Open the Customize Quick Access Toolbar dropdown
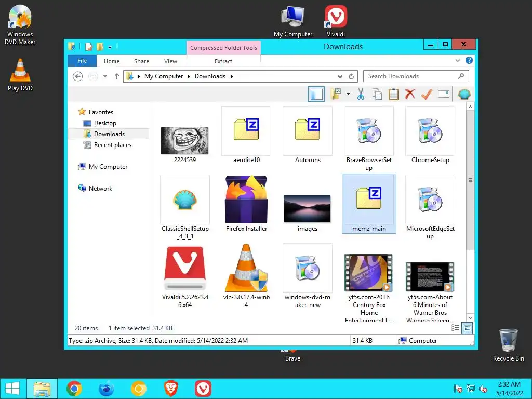Viewport: 532px width, 399px height. [x=110, y=47]
